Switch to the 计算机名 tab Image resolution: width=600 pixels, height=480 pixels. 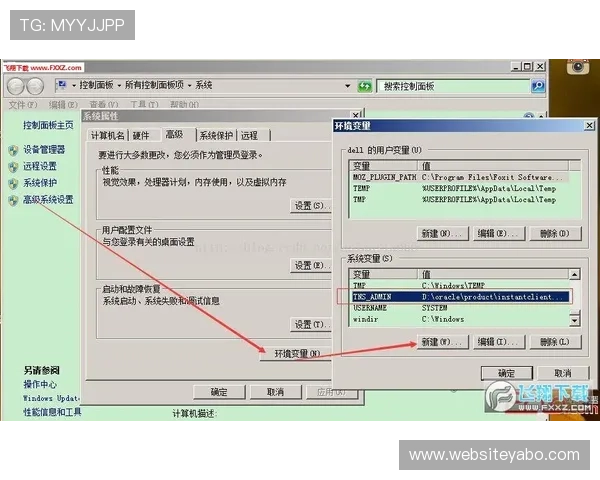click(108, 136)
